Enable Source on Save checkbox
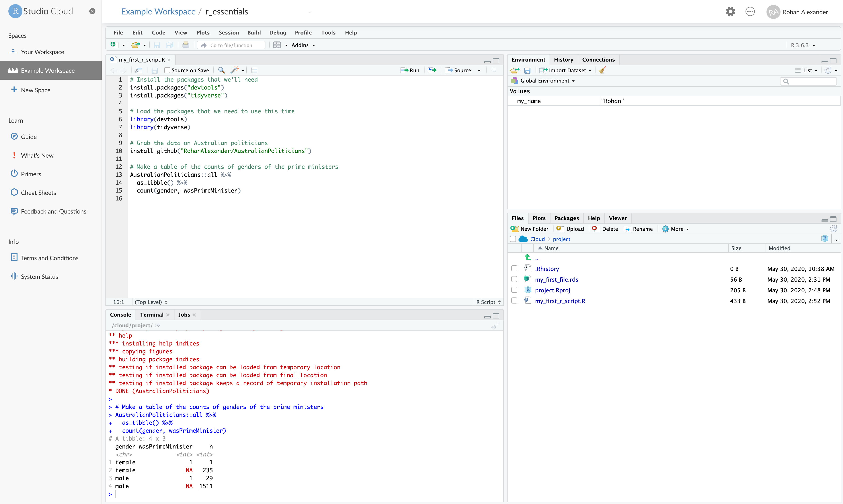Viewport: 843px width, 504px height. 167,70
